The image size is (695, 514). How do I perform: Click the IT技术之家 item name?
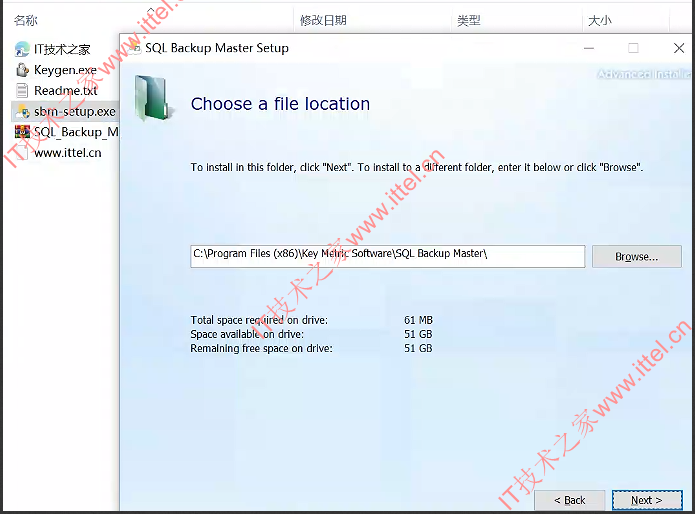tap(62, 49)
